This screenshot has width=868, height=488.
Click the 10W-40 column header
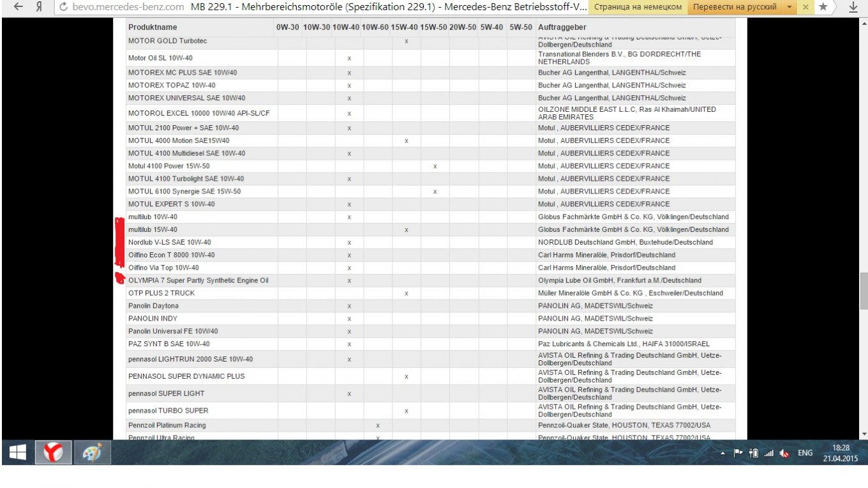click(x=346, y=27)
